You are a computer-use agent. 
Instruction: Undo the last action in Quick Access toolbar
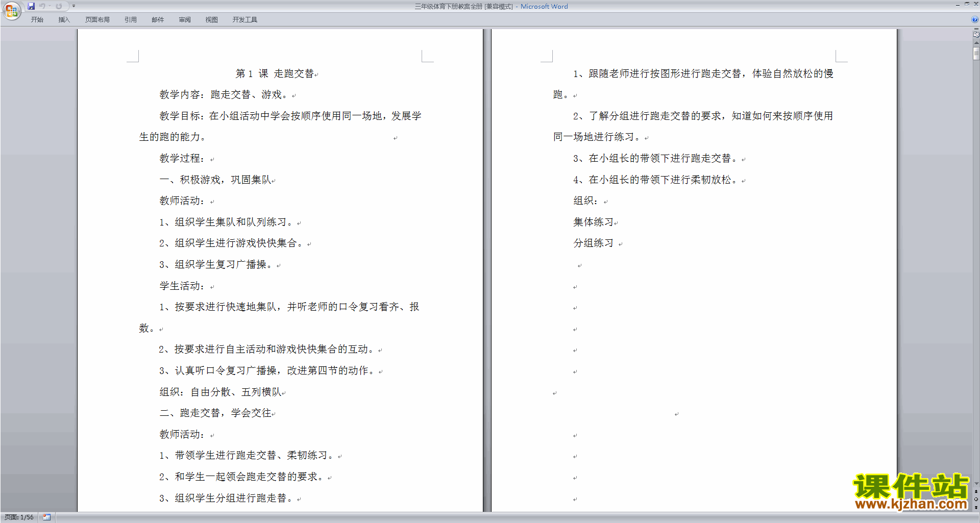pyautogui.click(x=42, y=6)
